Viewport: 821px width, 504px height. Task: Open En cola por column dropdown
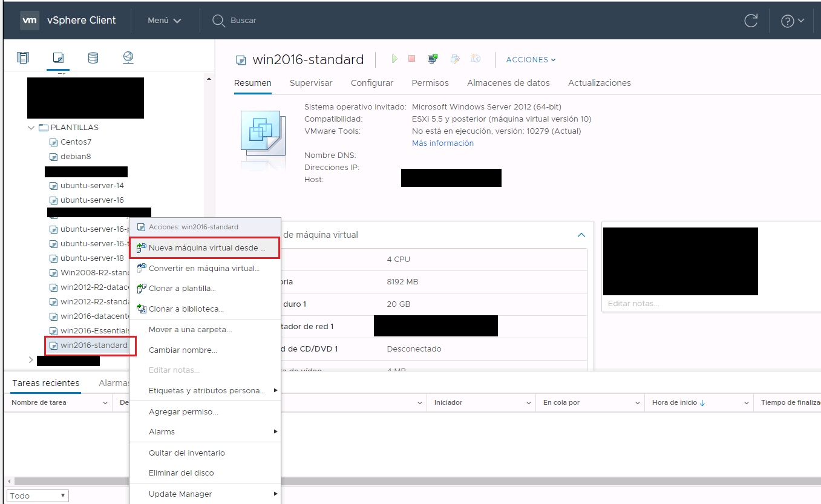coord(638,403)
